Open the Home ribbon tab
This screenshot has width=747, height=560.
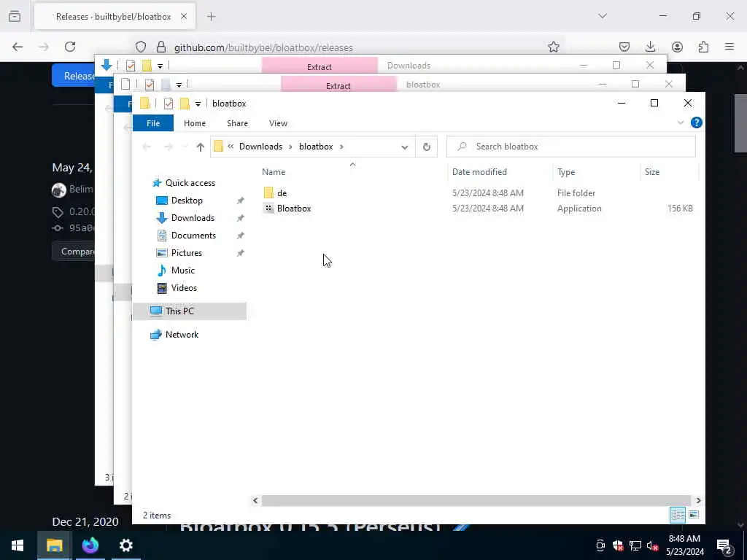tap(194, 122)
